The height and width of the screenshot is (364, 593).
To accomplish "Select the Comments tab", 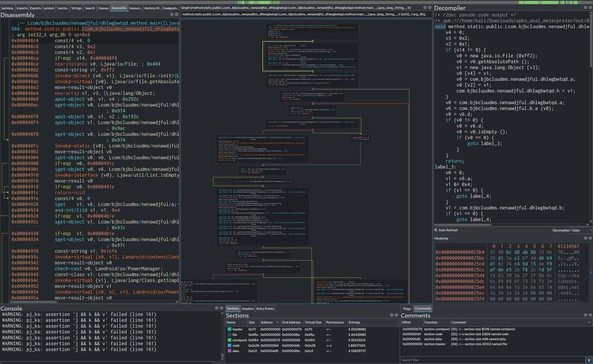I will tap(423, 309).
